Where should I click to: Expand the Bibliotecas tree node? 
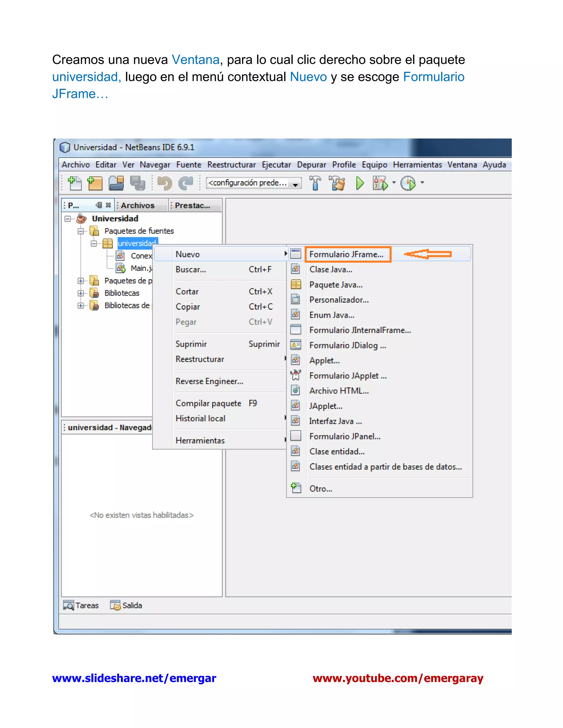pos(81,293)
